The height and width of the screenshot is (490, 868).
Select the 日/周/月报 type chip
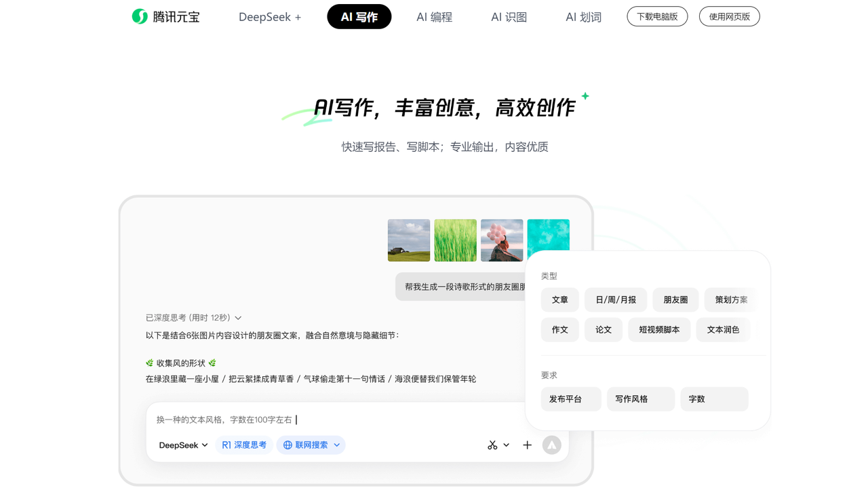pos(616,300)
